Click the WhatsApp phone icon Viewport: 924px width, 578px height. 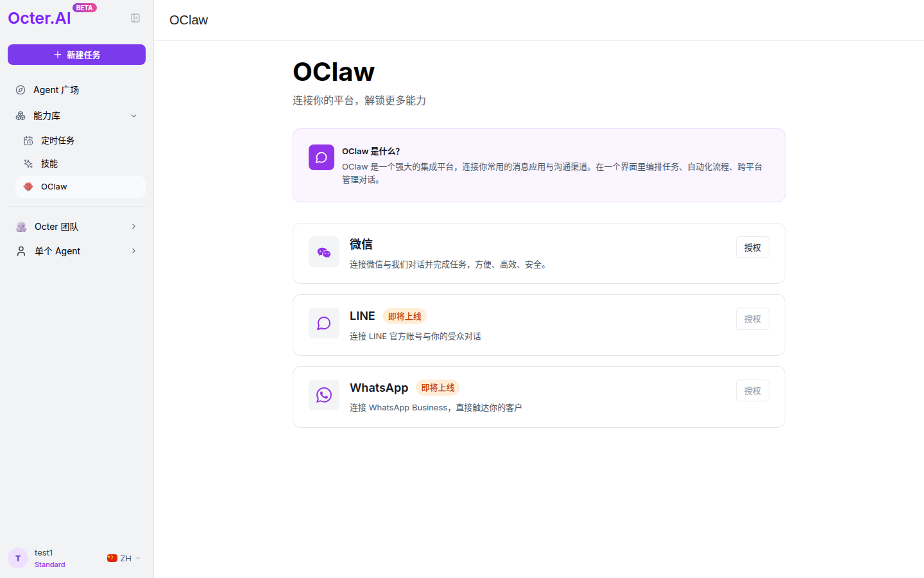(x=324, y=395)
